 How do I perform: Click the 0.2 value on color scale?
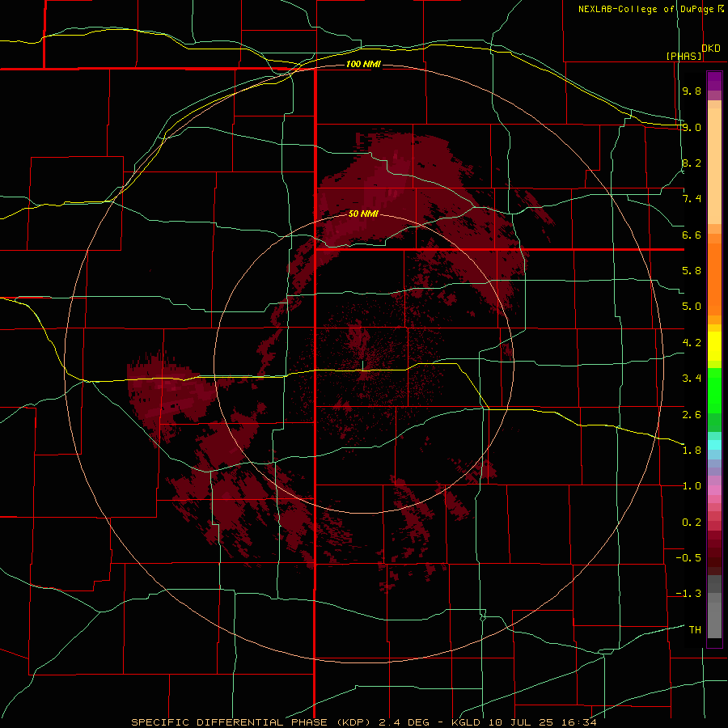[692, 523]
